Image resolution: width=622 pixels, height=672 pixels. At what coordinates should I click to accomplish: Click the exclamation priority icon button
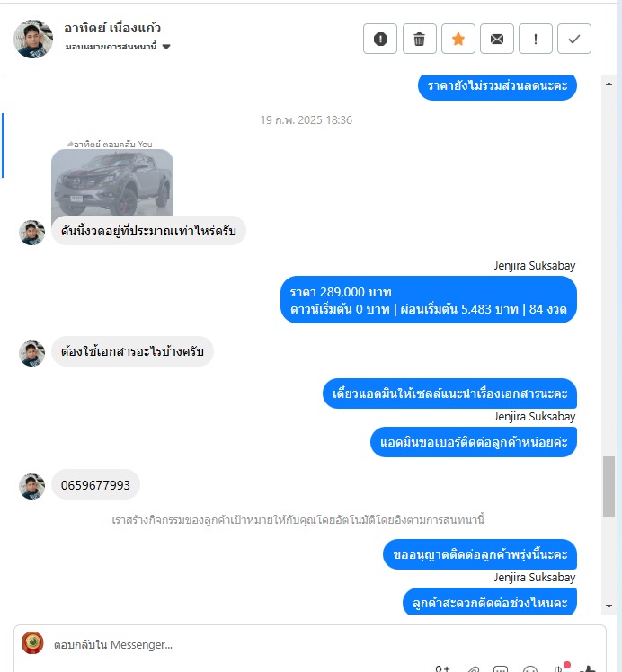coord(535,39)
